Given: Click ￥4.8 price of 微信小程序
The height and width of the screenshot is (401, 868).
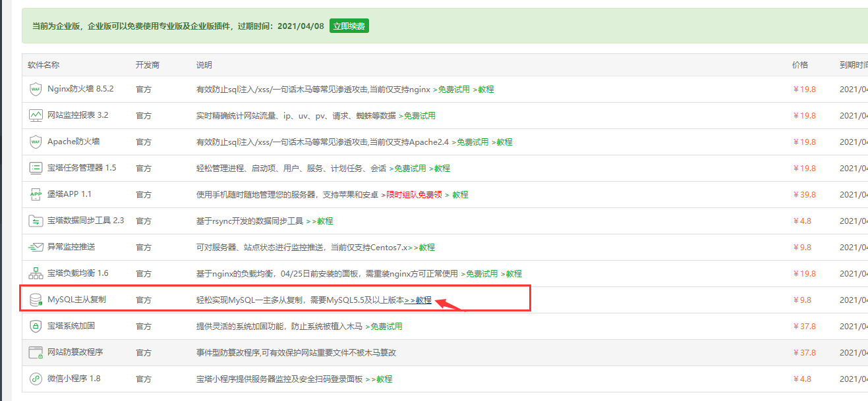Looking at the screenshot, I should [x=802, y=379].
